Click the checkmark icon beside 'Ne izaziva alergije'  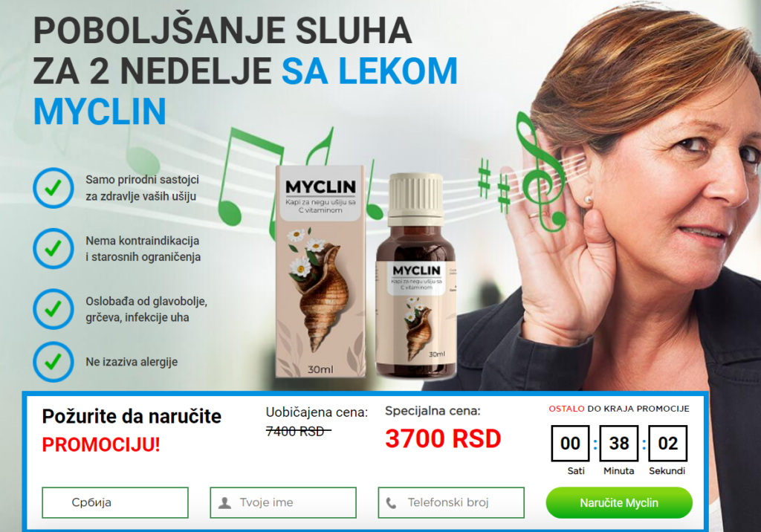point(54,362)
